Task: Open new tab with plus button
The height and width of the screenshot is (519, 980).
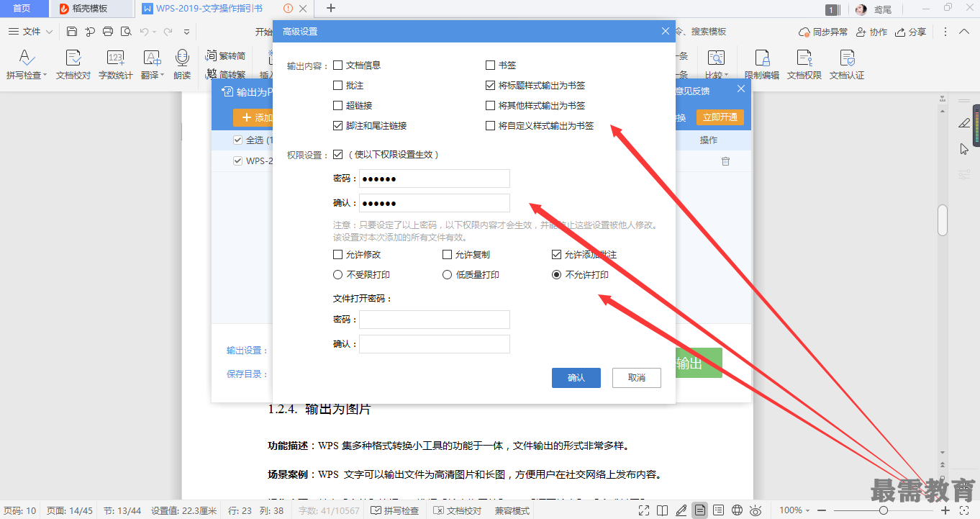Action: tap(331, 8)
